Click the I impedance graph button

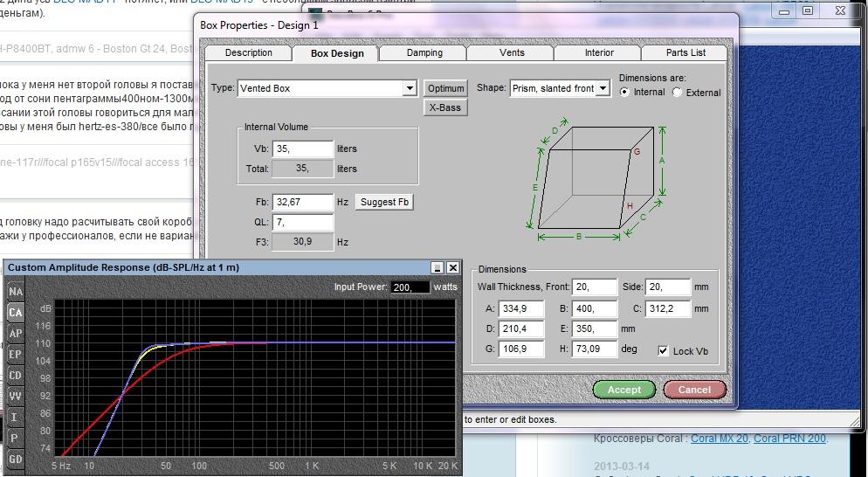[15, 417]
